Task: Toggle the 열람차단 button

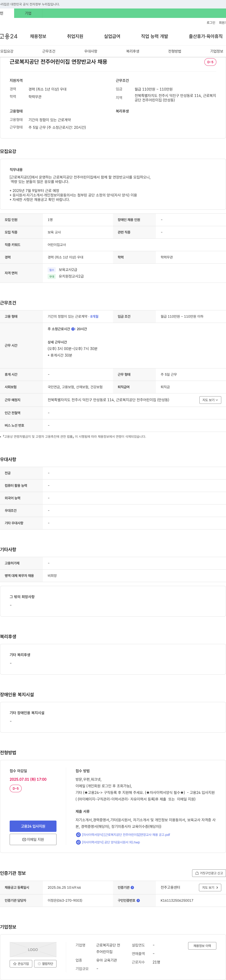Action: point(46,963)
